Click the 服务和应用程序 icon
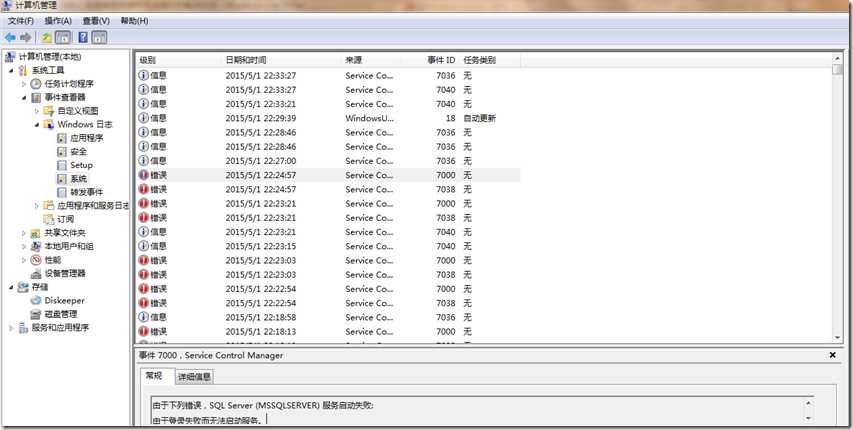 (x=23, y=328)
